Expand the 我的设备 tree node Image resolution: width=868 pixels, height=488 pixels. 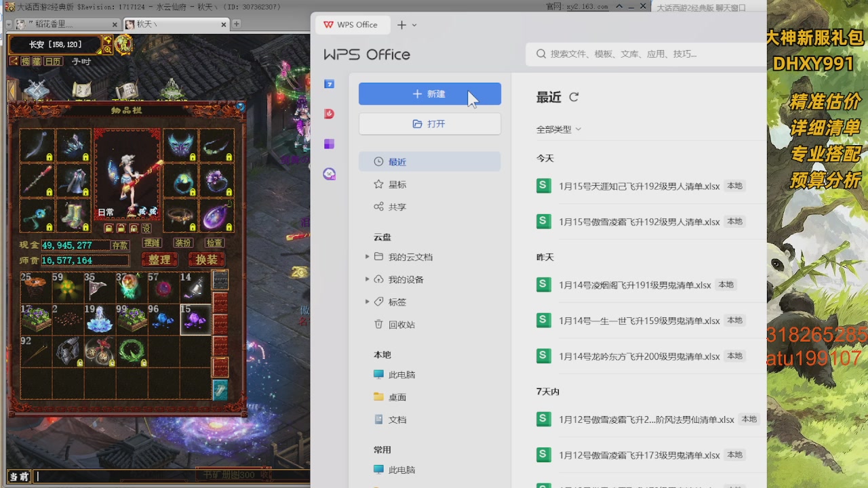pos(368,279)
